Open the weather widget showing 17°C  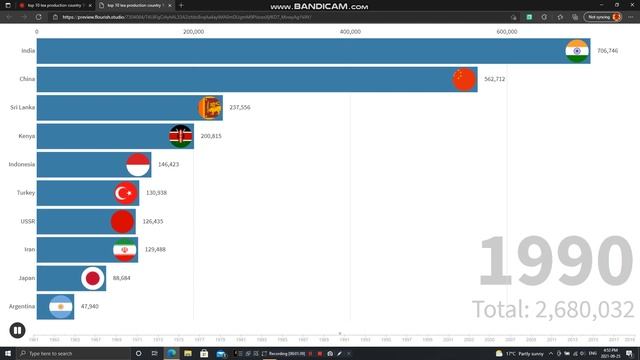(520, 353)
